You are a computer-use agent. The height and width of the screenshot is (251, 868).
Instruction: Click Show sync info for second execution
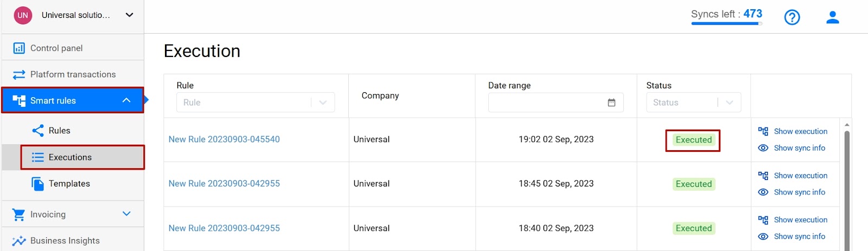tap(799, 192)
